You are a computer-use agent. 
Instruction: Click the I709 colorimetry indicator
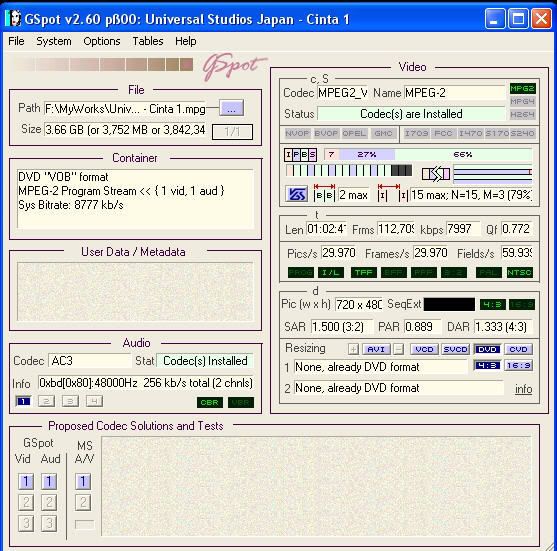coord(416,133)
